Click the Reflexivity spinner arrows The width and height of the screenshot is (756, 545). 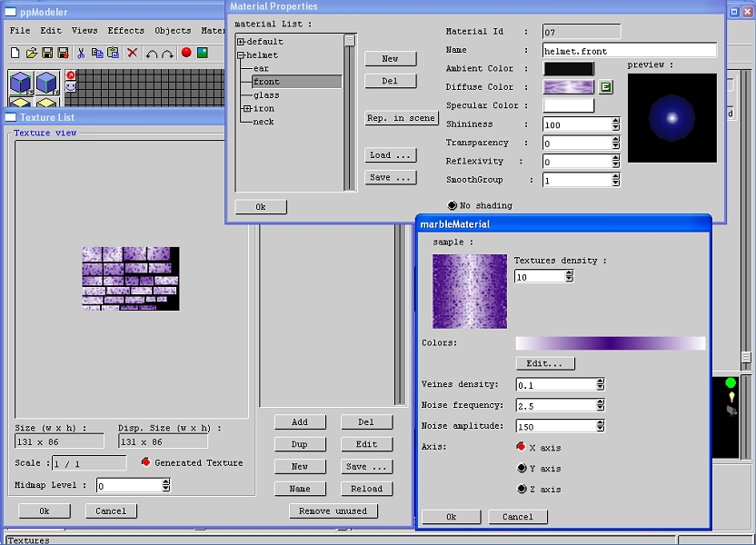pos(616,162)
